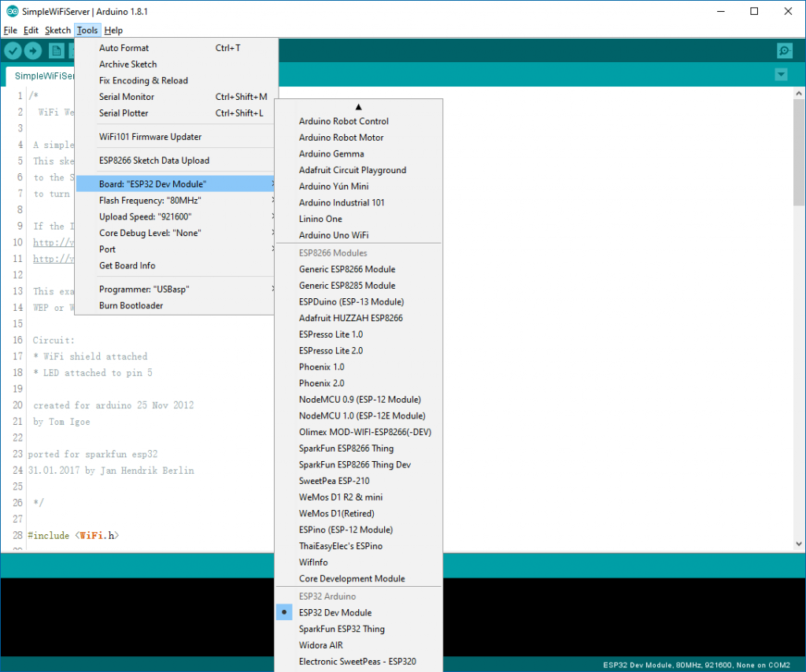Choose the Phoenix 1.0 board
The width and height of the screenshot is (806, 672).
tap(359, 367)
